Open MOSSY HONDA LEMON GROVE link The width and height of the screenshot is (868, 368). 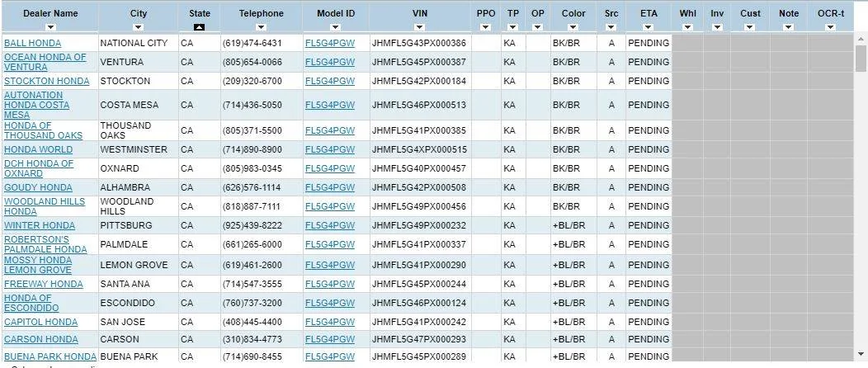38,265
